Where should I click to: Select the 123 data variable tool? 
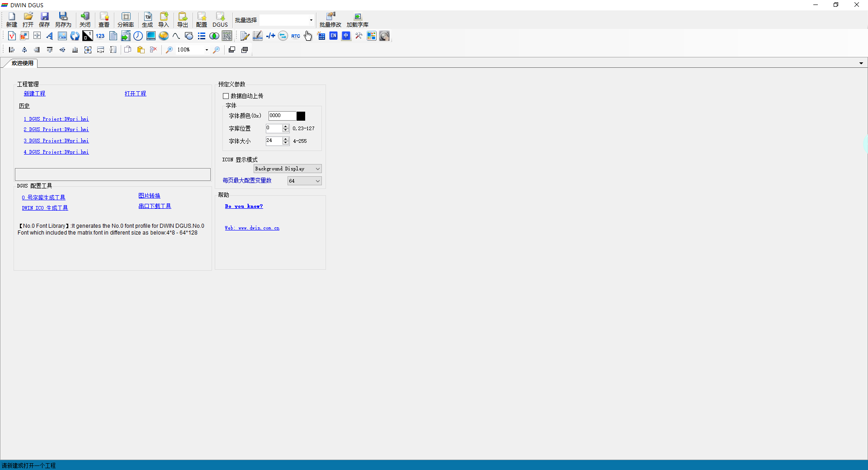[x=100, y=36]
